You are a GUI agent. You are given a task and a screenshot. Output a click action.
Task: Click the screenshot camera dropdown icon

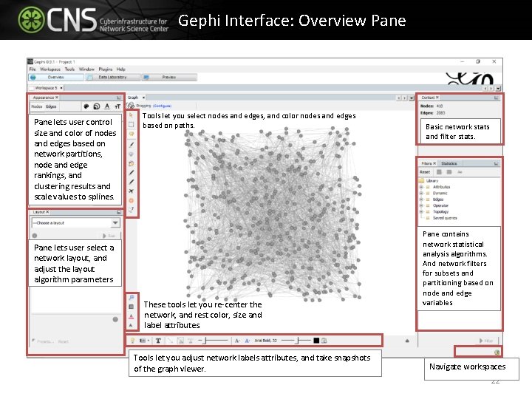point(145,341)
